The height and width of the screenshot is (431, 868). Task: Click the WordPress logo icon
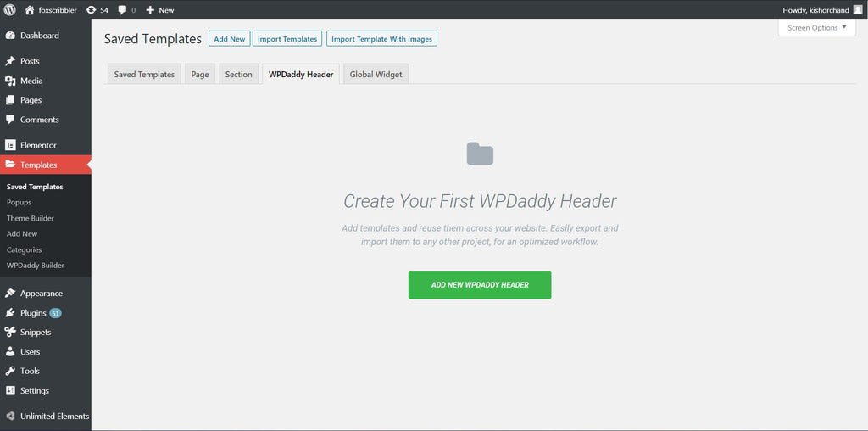(x=9, y=10)
